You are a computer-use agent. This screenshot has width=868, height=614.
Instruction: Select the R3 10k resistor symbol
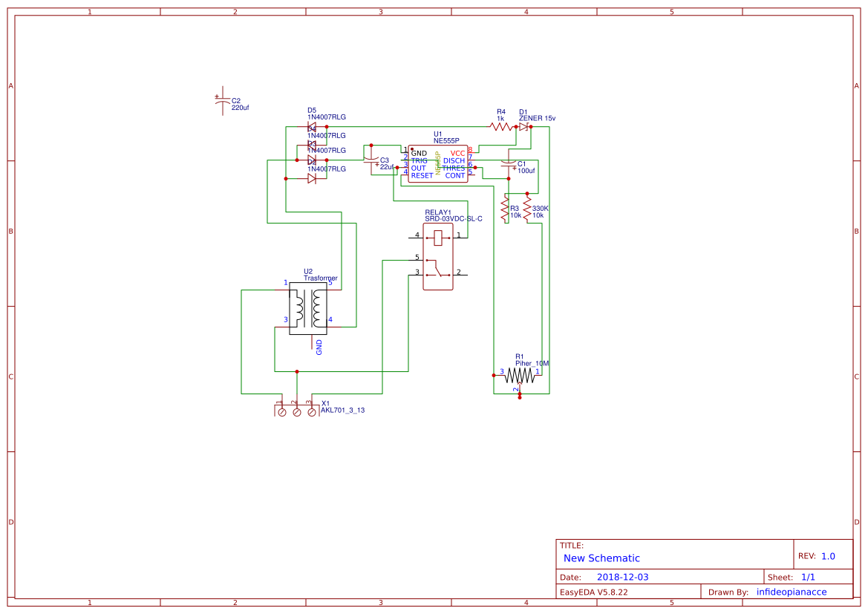click(x=504, y=209)
